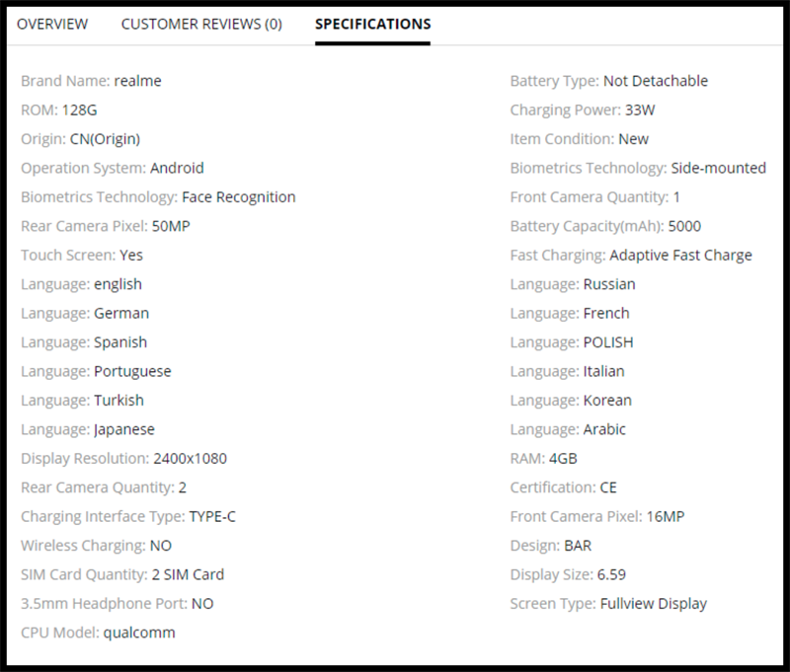Click the Face Recognition biometrics text

(238, 197)
